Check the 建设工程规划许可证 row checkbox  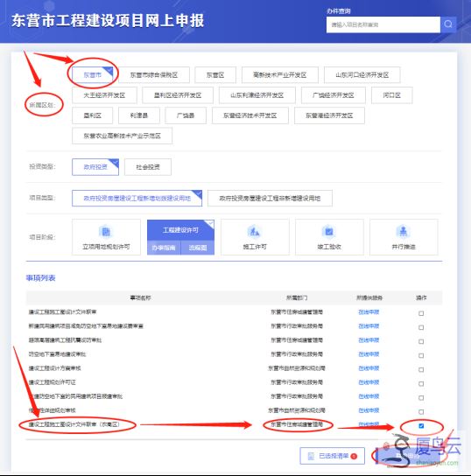(421, 384)
